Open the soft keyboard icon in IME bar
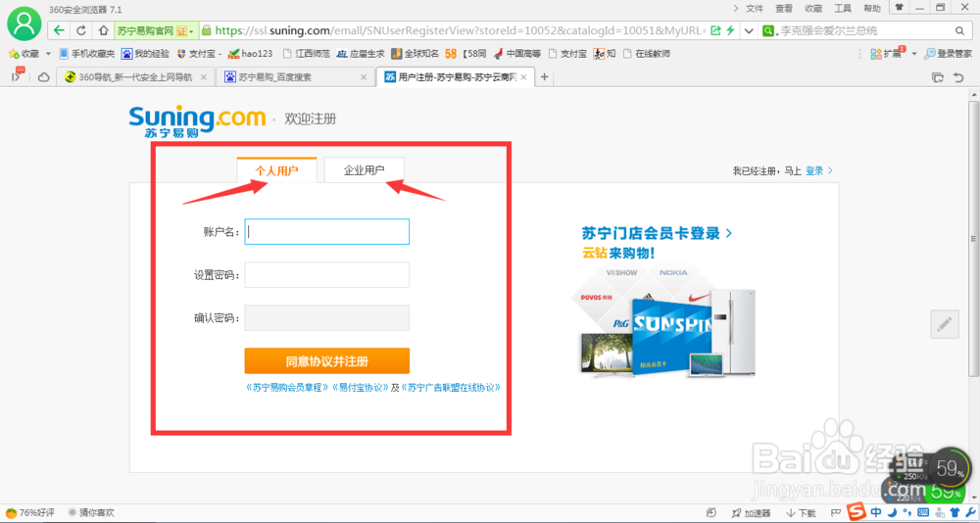The image size is (980, 523). click(922, 513)
